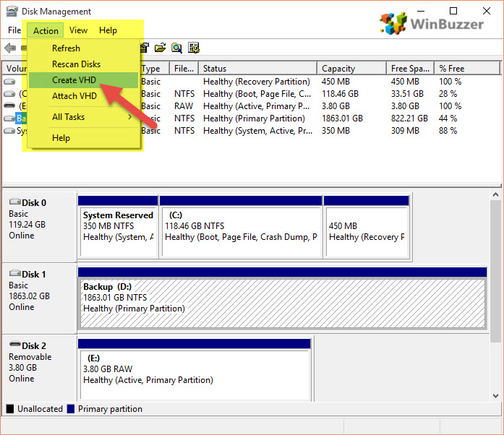Choose Refresh from the Action menu
Screen dimensions: 504x435
click(84, 48)
